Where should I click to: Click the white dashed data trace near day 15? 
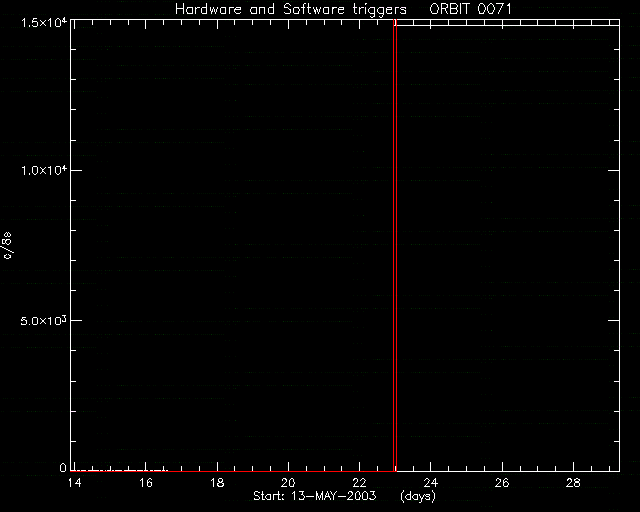[x=120, y=470]
